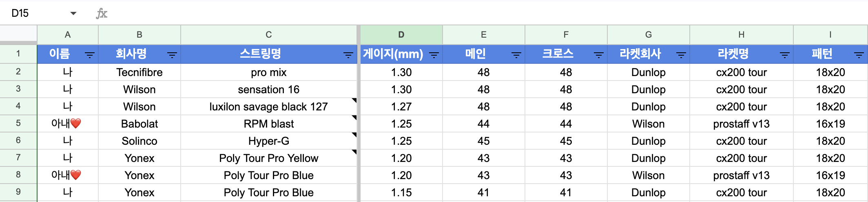Select the 'pro mix' cell

pyautogui.click(x=269, y=72)
